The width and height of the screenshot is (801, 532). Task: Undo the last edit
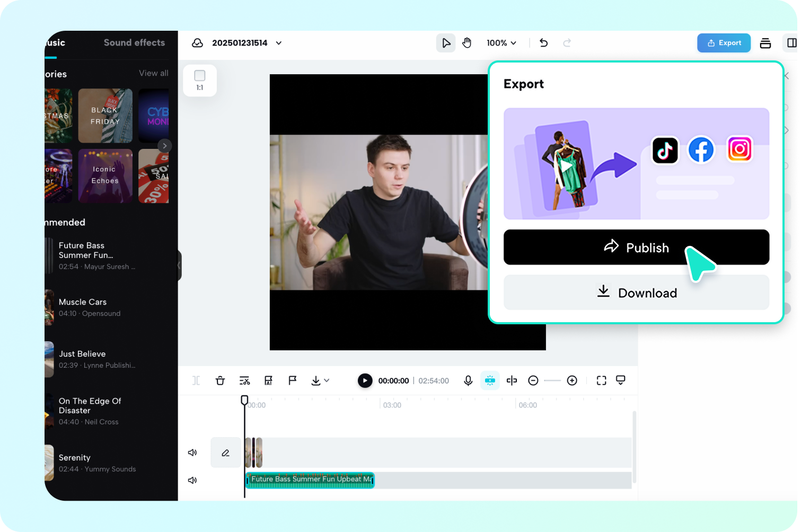pyautogui.click(x=543, y=43)
